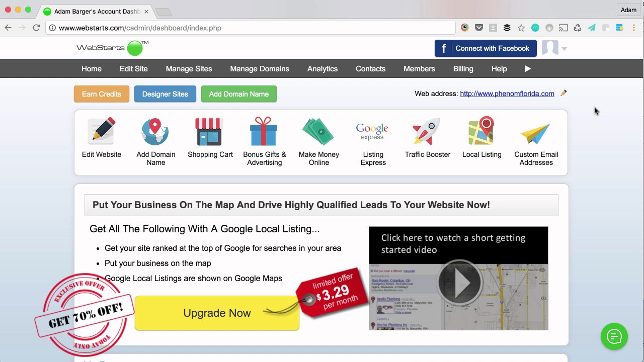Click the recycle arrows extension icon
The height and width of the screenshot is (362, 644).
(x=578, y=28)
